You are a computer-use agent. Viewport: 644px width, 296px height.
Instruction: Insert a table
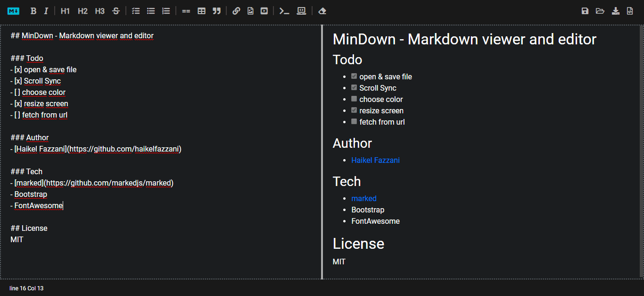(201, 11)
